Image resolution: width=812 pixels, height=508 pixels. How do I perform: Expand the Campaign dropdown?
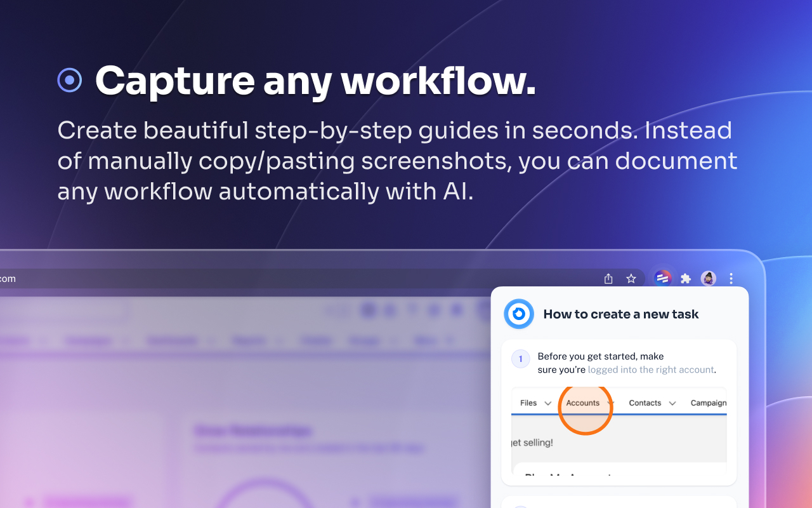tap(709, 403)
